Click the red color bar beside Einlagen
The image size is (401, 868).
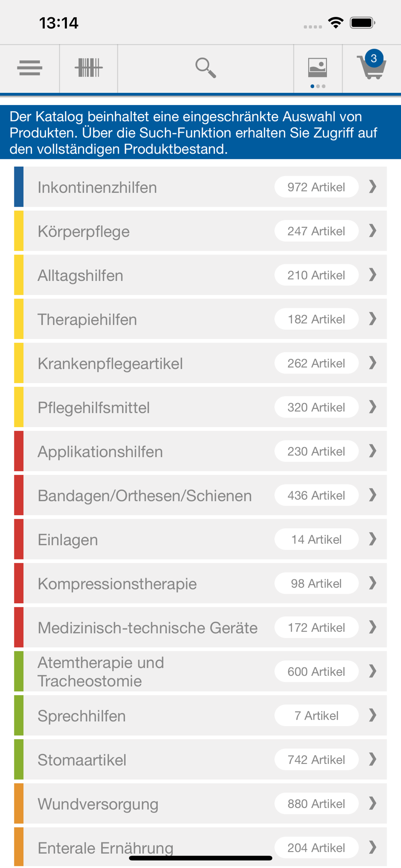click(19, 539)
